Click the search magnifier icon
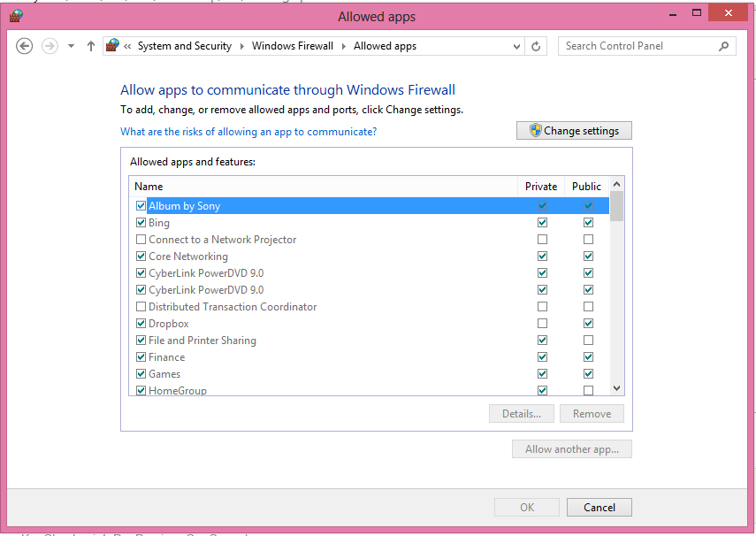Screen dimensions: 756x536 [x=723, y=46]
